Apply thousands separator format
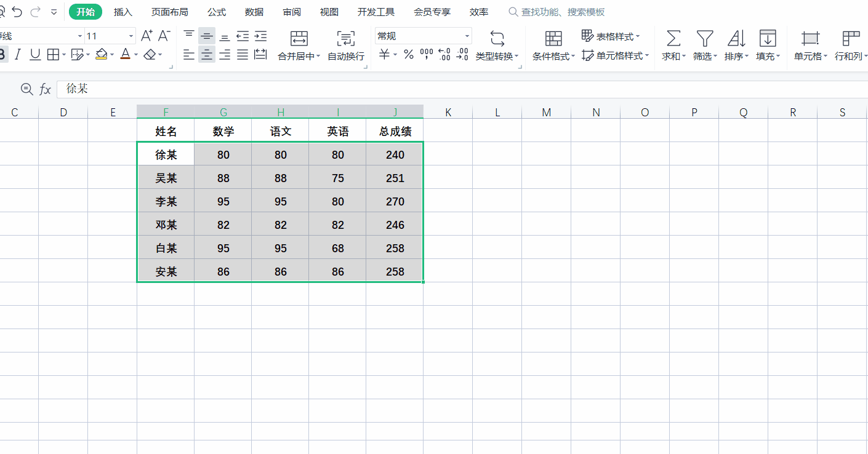Image resolution: width=868 pixels, height=454 pixels. pos(427,55)
